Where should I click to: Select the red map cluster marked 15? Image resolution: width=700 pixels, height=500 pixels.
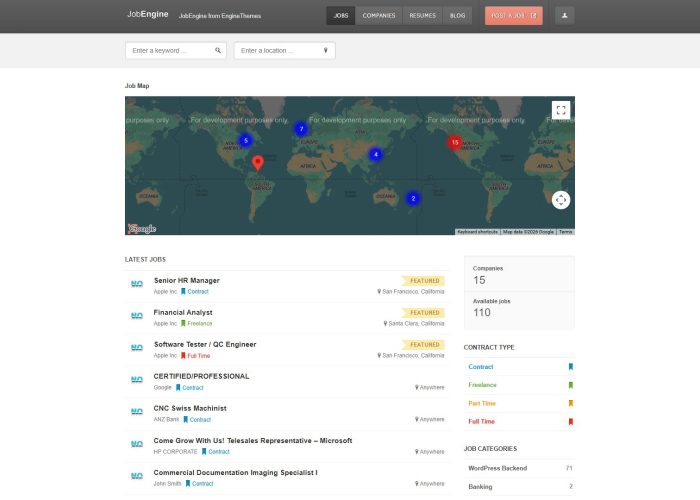(x=454, y=142)
